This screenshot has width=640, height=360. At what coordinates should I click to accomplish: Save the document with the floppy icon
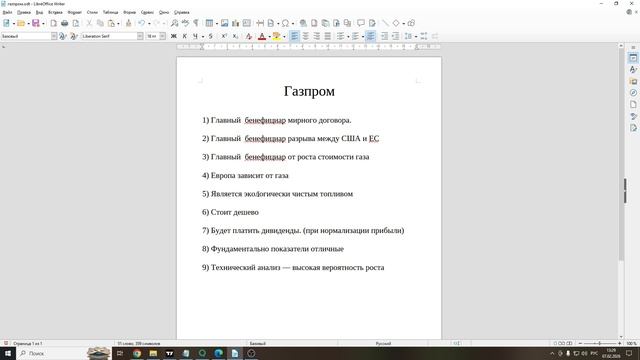click(36, 23)
